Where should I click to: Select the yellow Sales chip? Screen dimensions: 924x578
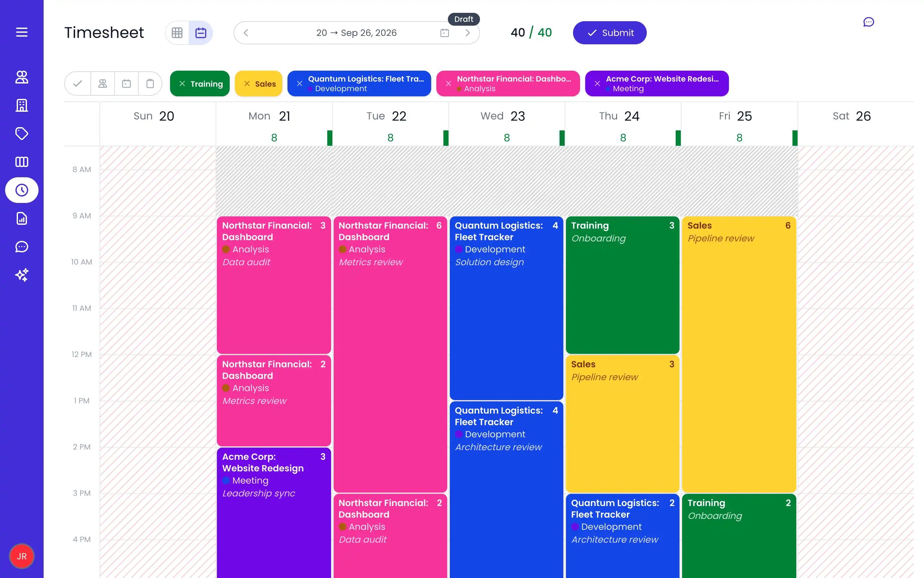259,84
